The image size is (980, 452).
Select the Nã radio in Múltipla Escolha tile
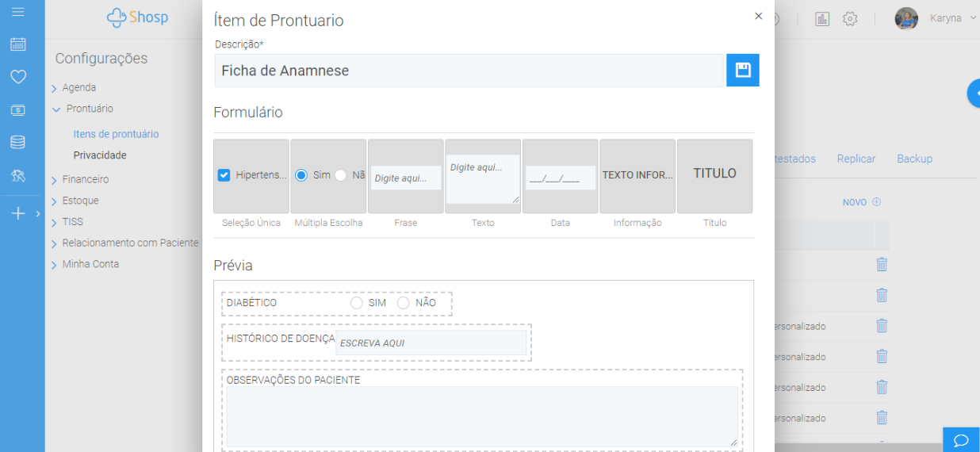pyautogui.click(x=340, y=175)
